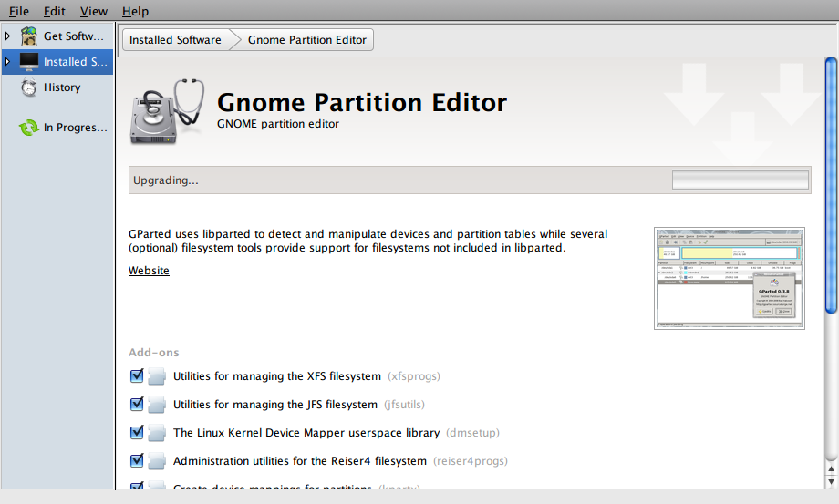Viewport: 839px width, 504px height.
Task: Uncheck the Device Mapper userspace library add-on
Action: click(x=137, y=432)
